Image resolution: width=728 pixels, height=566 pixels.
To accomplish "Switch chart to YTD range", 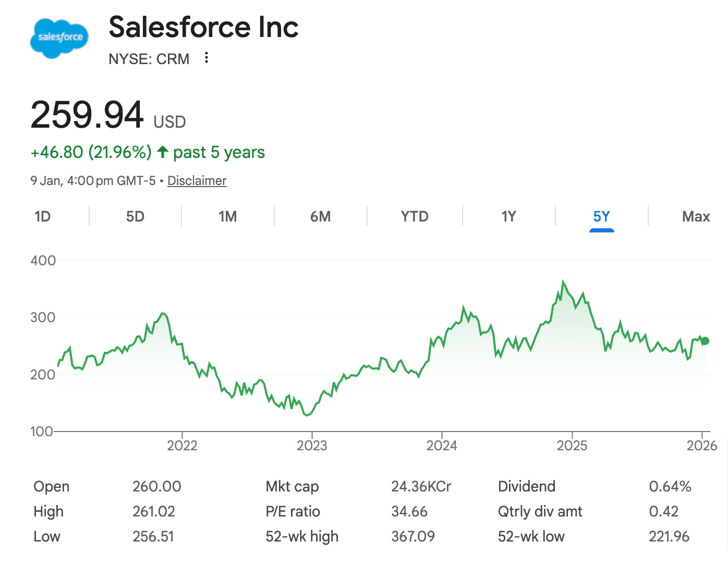I will point(415,216).
